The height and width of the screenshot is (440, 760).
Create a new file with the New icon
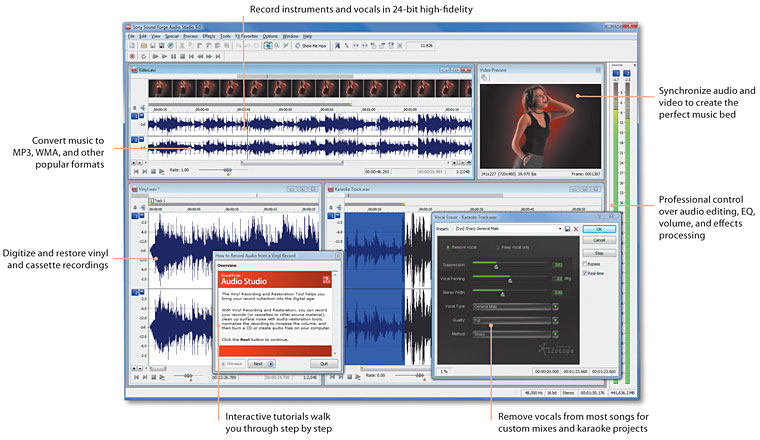point(132,46)
